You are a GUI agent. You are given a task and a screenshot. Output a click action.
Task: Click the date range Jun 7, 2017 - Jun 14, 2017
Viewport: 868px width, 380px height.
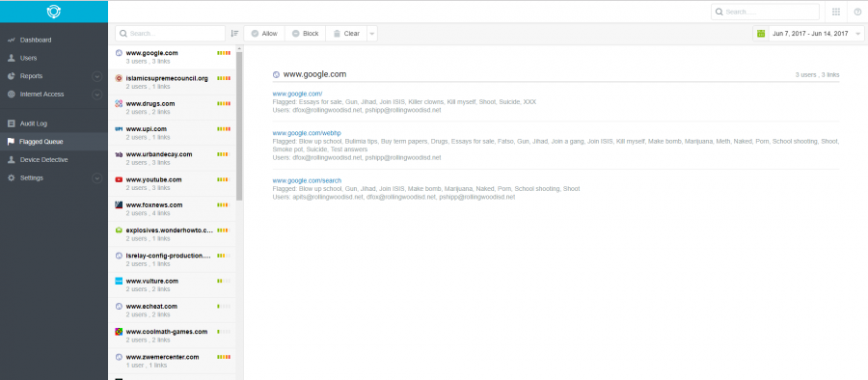point(810,34)
